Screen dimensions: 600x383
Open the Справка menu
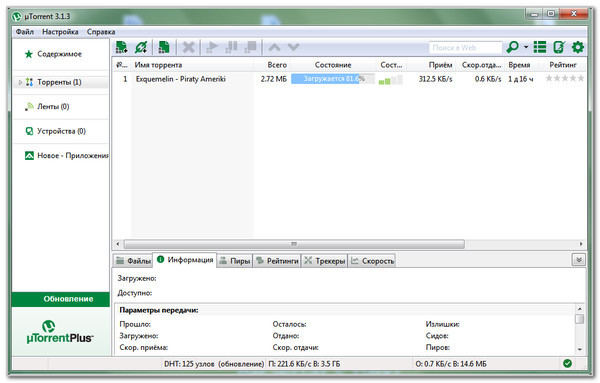pos(101,32)
